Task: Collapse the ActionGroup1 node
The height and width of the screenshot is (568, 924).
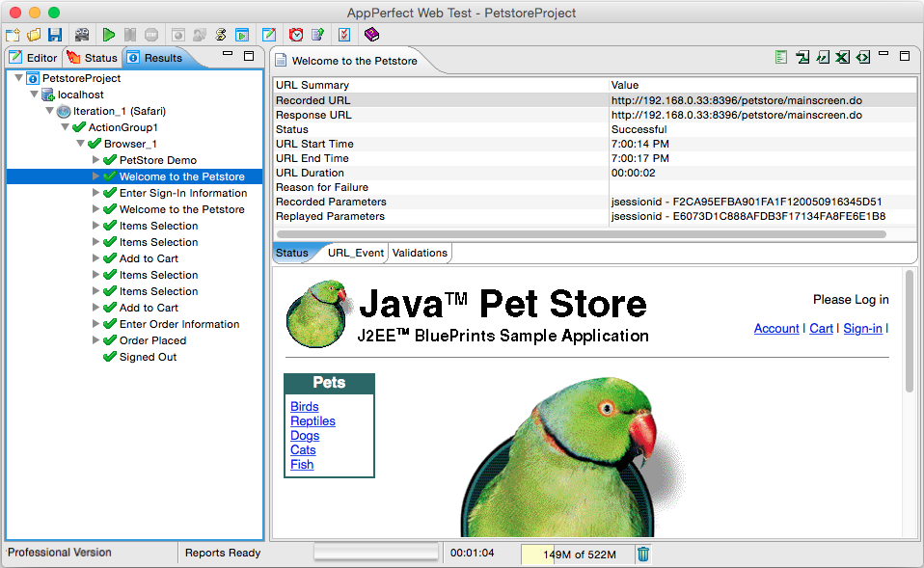Action: pyautogui.click(x=65, y=127)
